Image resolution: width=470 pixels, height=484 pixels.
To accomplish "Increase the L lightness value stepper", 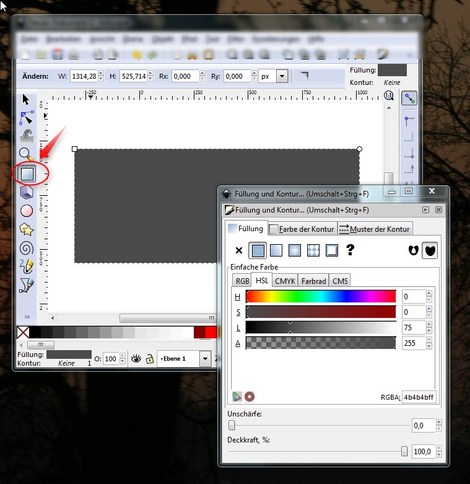I will [x=429, y=324].
